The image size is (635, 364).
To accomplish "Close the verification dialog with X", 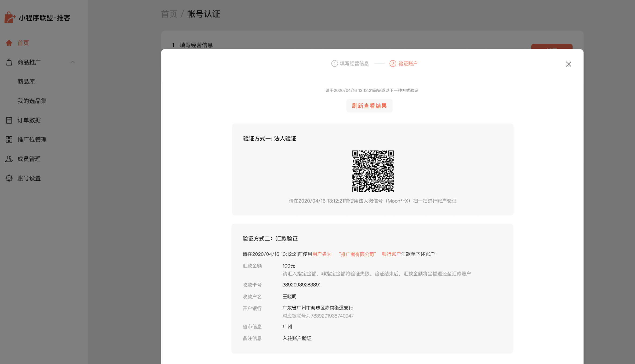I will pos(568,64).
